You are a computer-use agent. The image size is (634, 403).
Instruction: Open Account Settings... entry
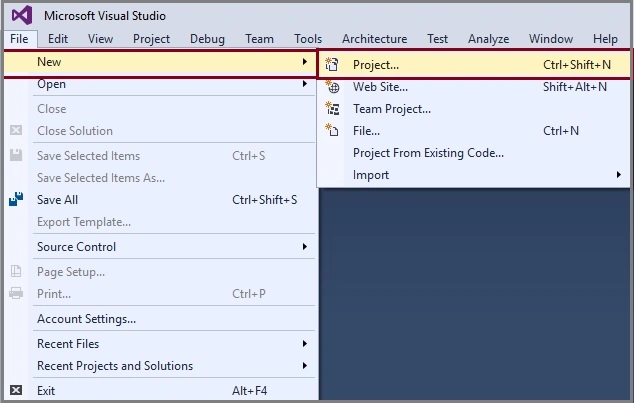click(x=160, y=319)
